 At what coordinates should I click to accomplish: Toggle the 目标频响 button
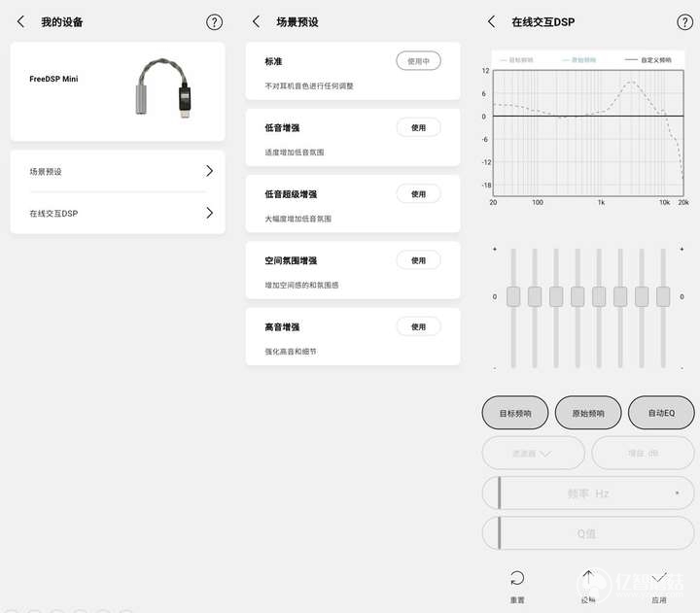coord(515,413)
